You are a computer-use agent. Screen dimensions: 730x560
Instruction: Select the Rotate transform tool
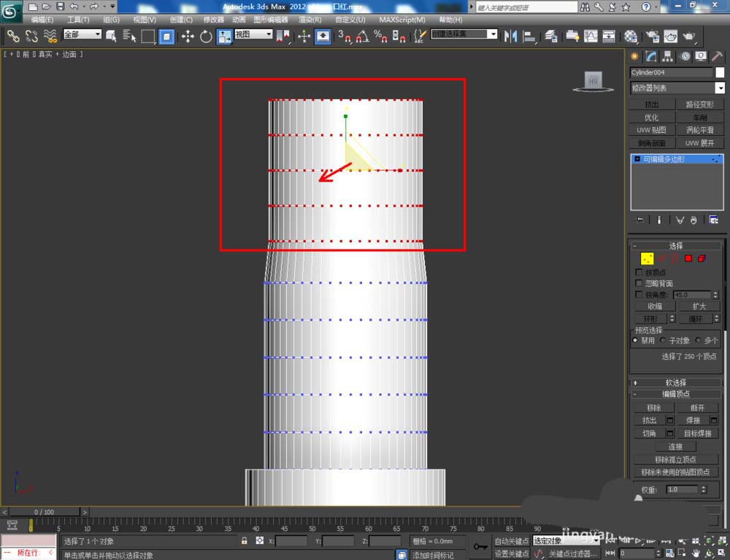pos(206,36)
